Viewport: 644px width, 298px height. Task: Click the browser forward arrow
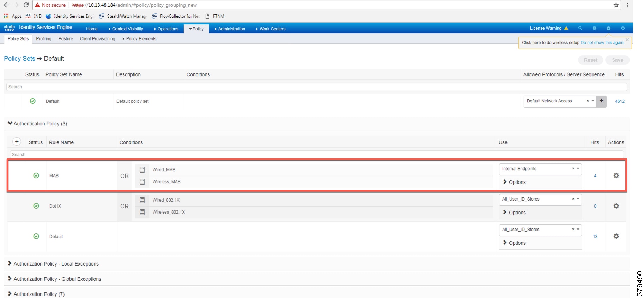pyautogui.click(x=16, y=5)
